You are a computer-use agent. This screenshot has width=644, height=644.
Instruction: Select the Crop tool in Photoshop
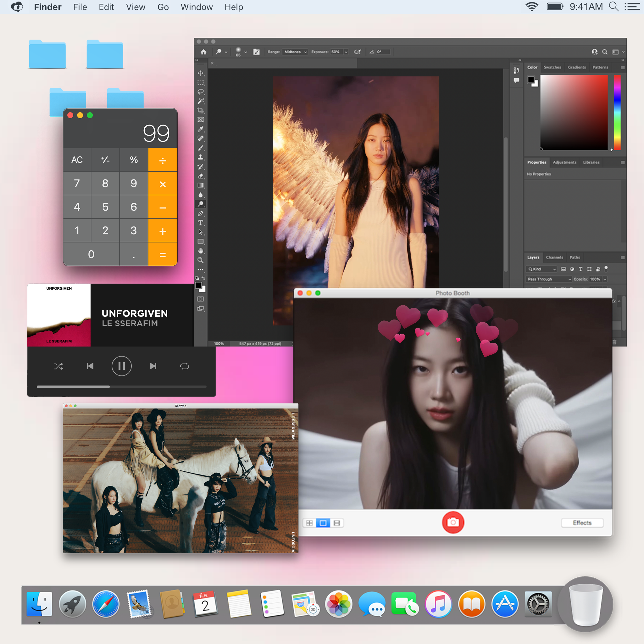pos(200,110)
